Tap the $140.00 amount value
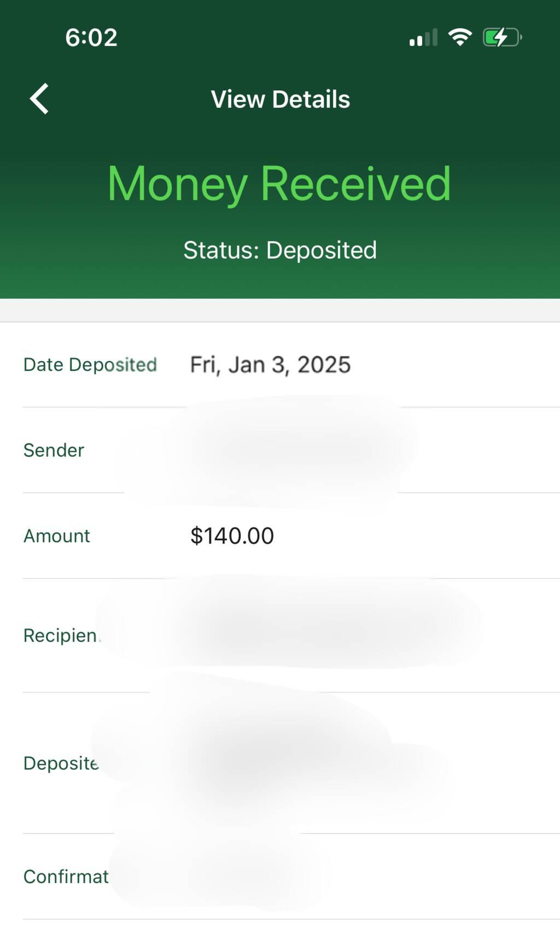Viewport: 560px width, 945px height. [232, 536]
